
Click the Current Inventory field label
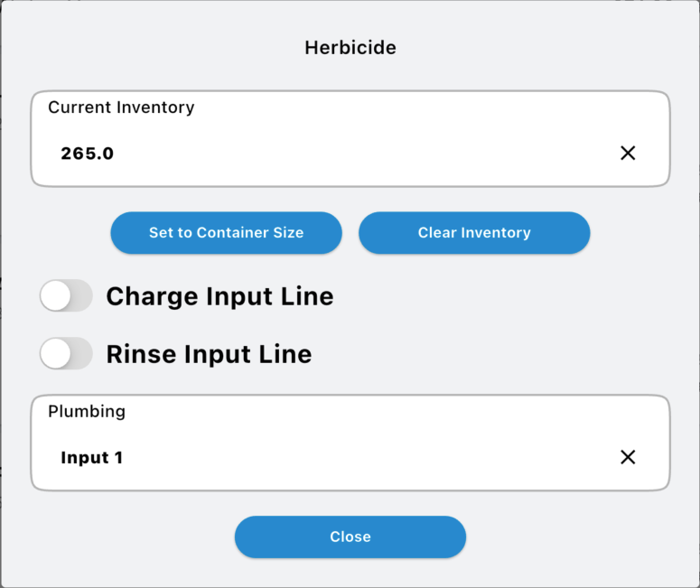(x=121, y=107)
